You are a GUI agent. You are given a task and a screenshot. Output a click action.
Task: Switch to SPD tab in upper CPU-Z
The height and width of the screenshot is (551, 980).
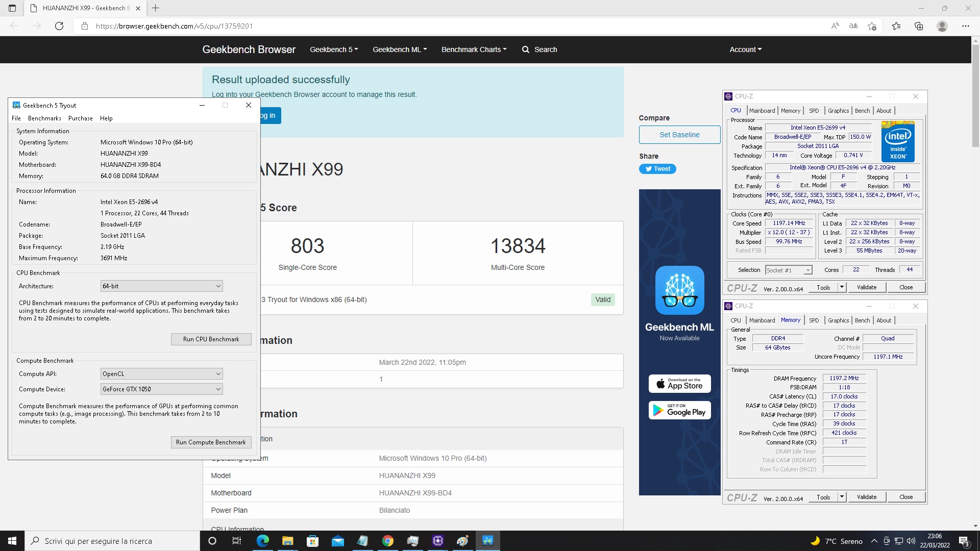pyautogui.click(x=814, y=111)
